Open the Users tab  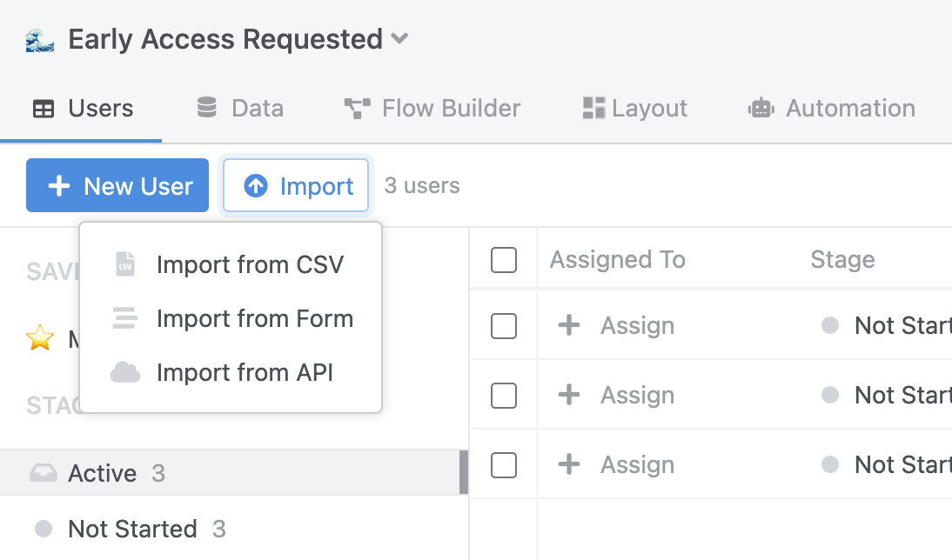click(81, 109)
